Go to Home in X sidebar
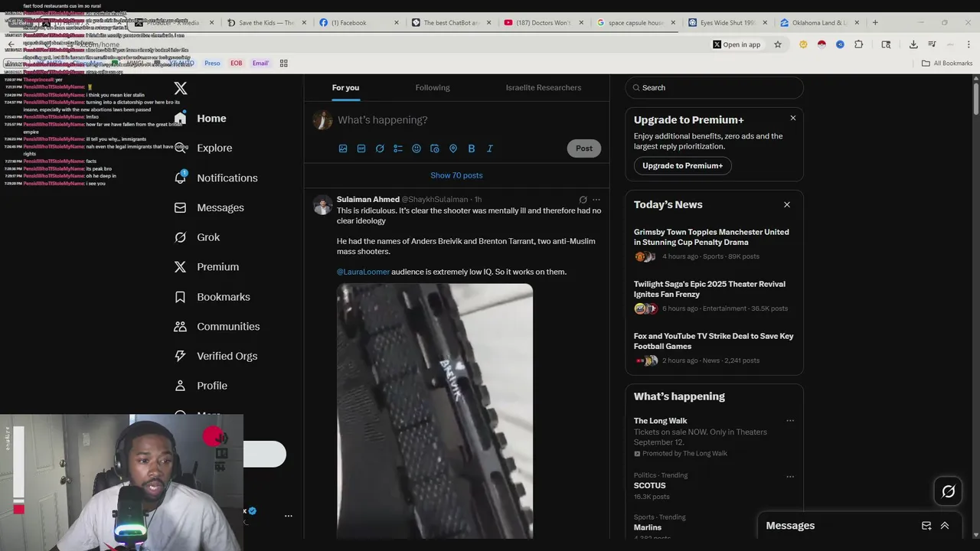The image size is (980, 551). 201,119
